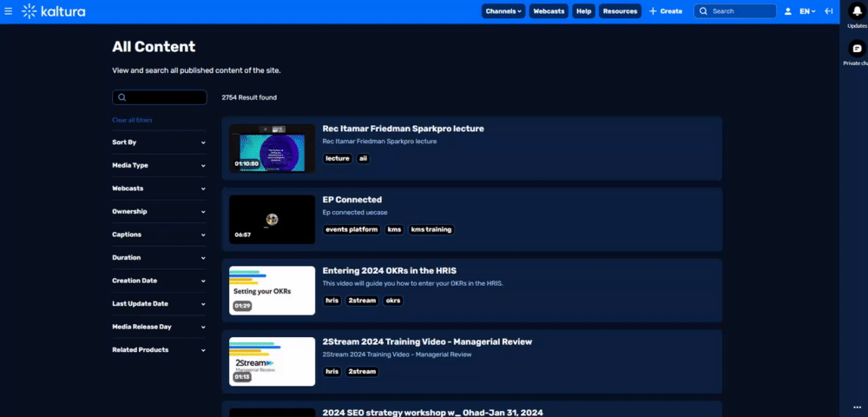This screenshot has width=868, height=417.
Task: Click the Ep connected uecase description
Action: coord(355,212)
